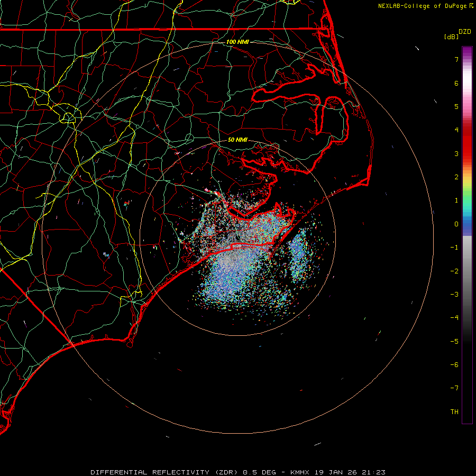Click the 0 value on color scale
This screenshot has width=476, height=476.
[x=456, y=224]
